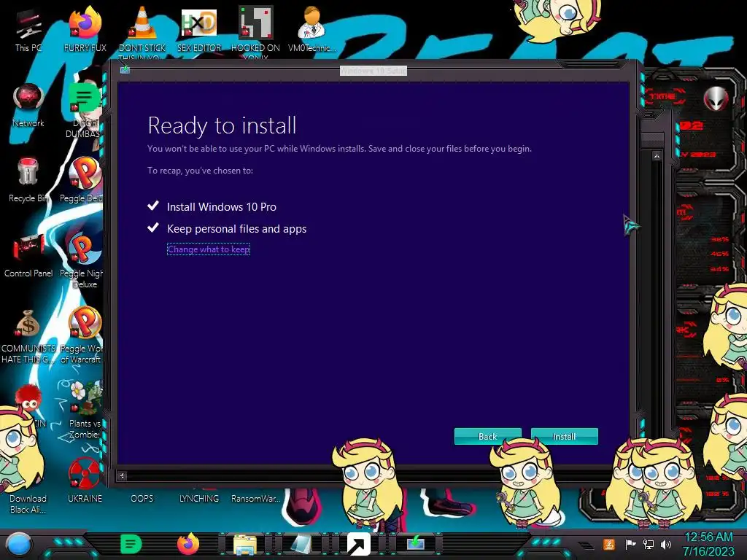Launch the HOOKED ON XONIX desktop icon
Viewport: 747px width, 560px height.
coord(255,29)
